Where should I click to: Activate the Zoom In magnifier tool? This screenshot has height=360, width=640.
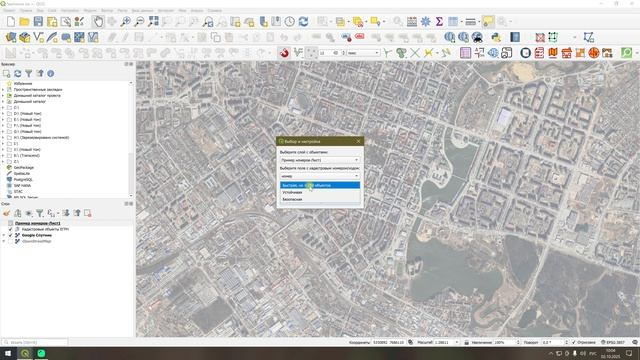126,22
